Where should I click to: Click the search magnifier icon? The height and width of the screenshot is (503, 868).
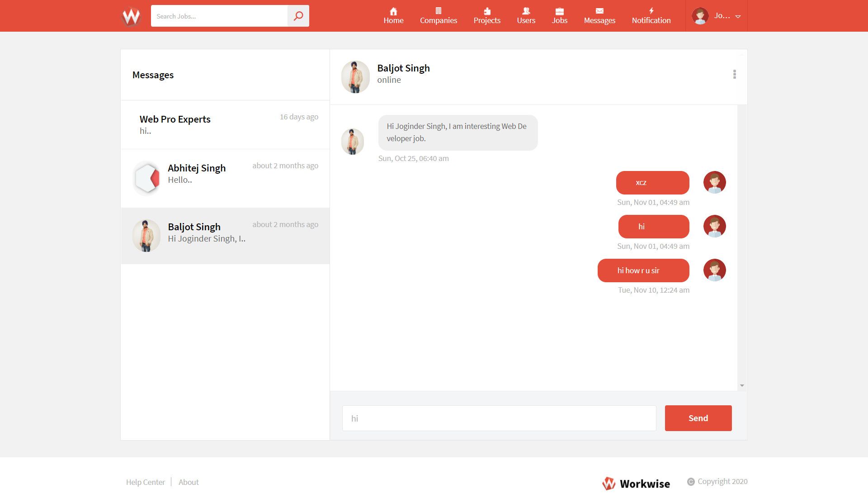[x=298, y=16]
